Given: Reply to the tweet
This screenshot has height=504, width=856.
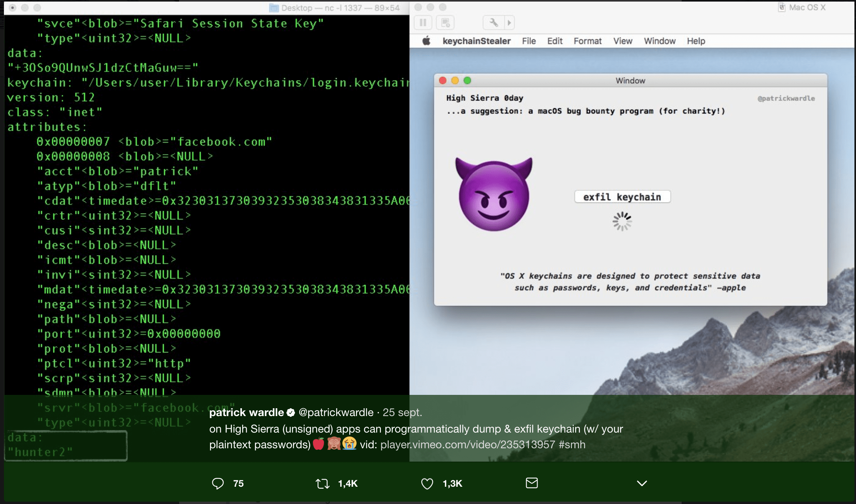Looking at the screenshot, I should coord(218,483).
